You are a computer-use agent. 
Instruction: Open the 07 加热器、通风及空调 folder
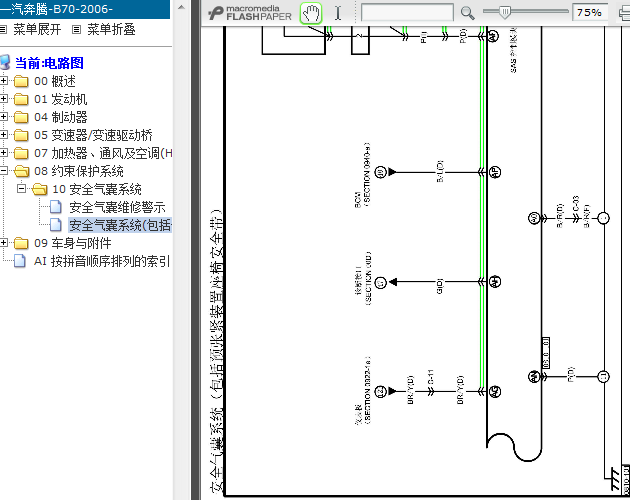103,153
